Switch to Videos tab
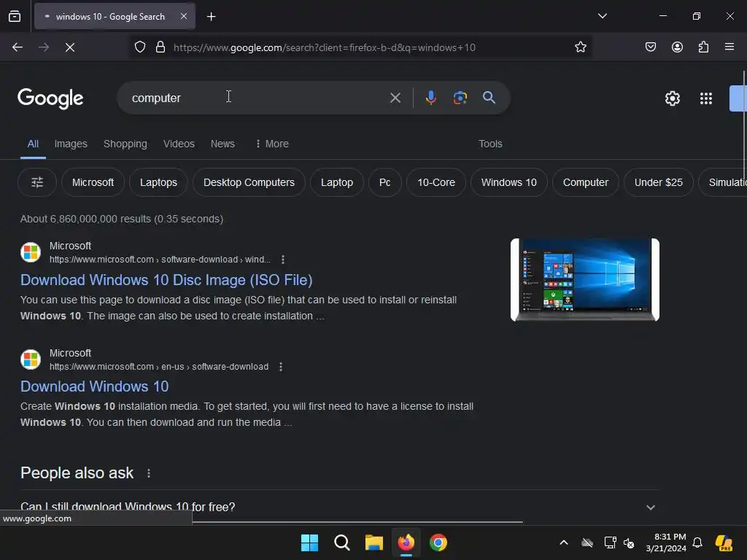747x560 pixels. click(179, 144)
